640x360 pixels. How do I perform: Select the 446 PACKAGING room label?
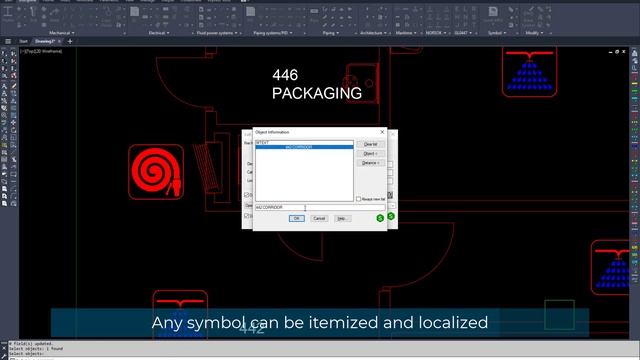(x=317, y=84)
